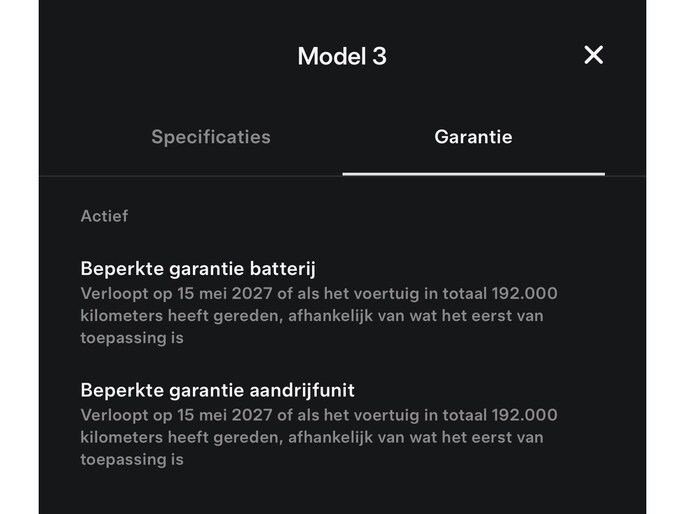This screenshot has width=685, height=514.
Task: Open Beperkte garantie aandrijfunit heading
Action: 217,390
